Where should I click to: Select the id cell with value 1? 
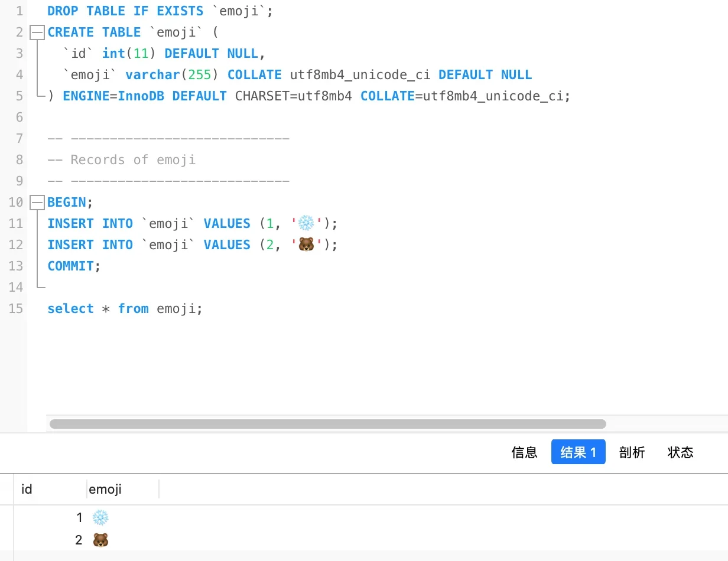(x=50, y=518)
